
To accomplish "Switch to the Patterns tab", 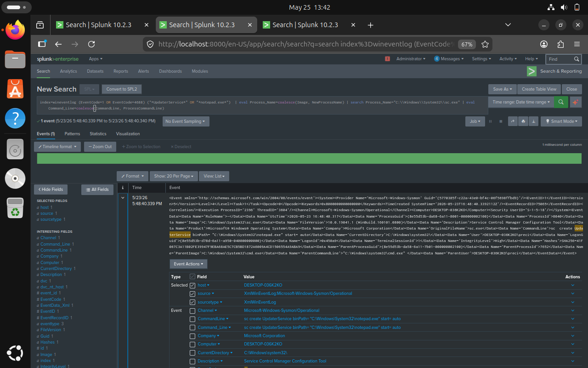I will pos(72,134).
